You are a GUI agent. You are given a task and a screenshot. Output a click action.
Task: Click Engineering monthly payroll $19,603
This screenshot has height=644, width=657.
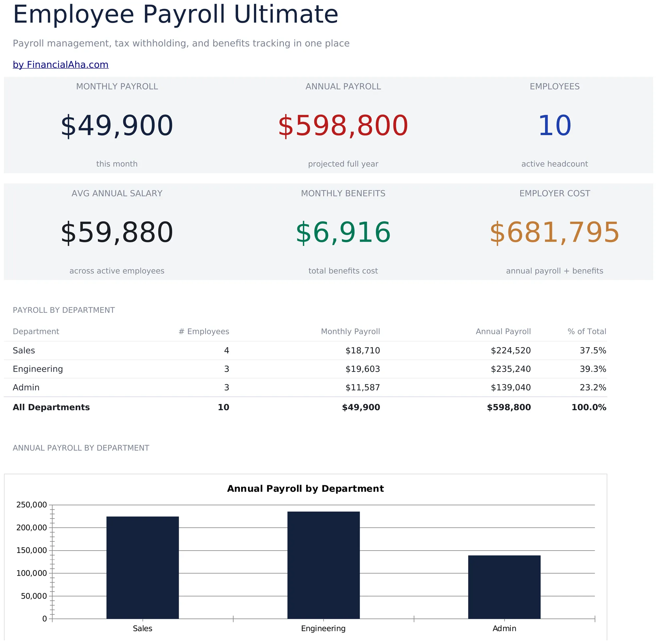click(x=363, y=370)
